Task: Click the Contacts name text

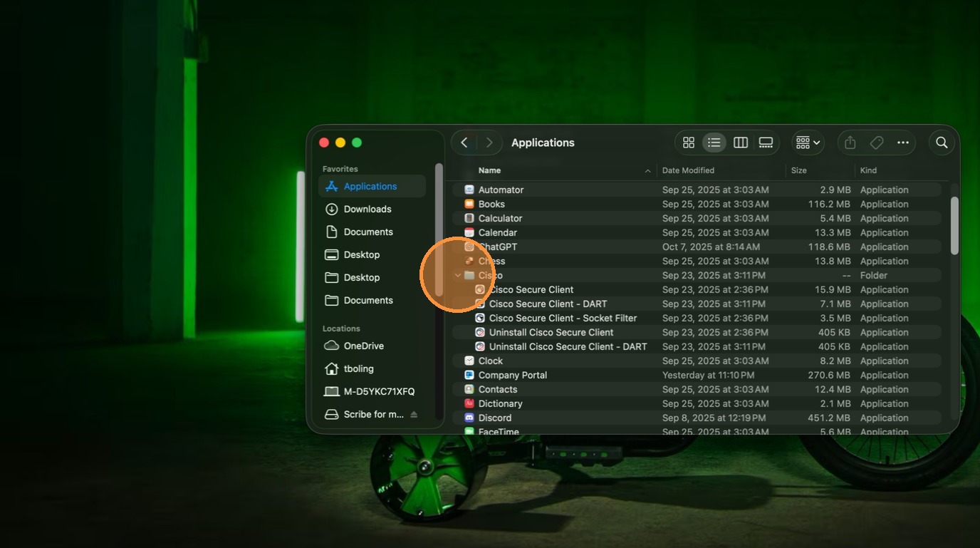Action: 498,389
